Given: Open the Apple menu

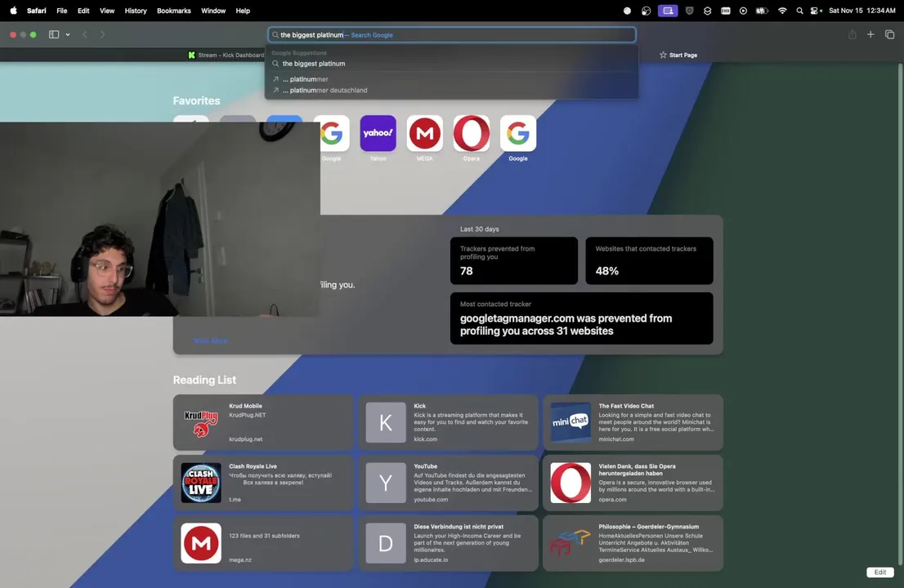Looking at the screenshot, I should pos(13,11).
